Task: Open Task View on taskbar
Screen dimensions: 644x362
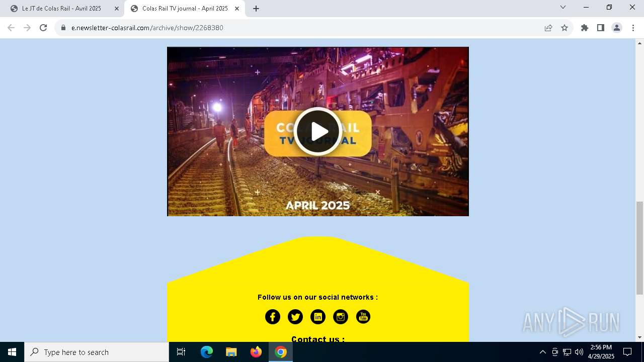Action: click(181, 352)
